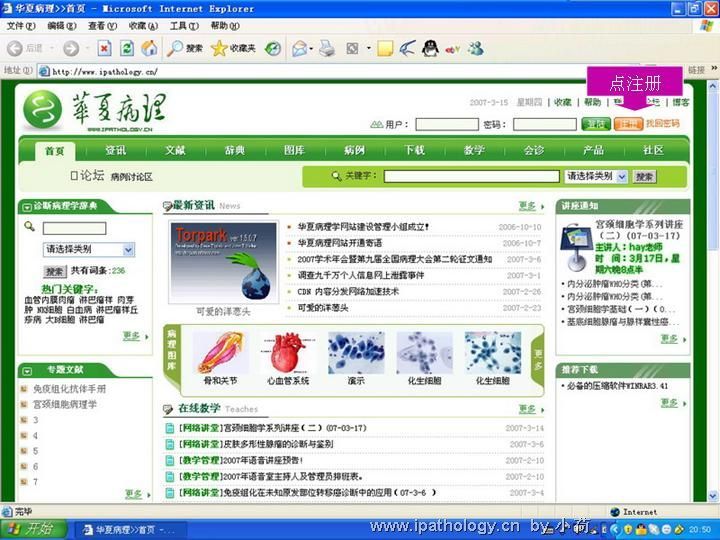Open the Search magnifier toolbar button

pyautogui.click(x=185, y=48)
